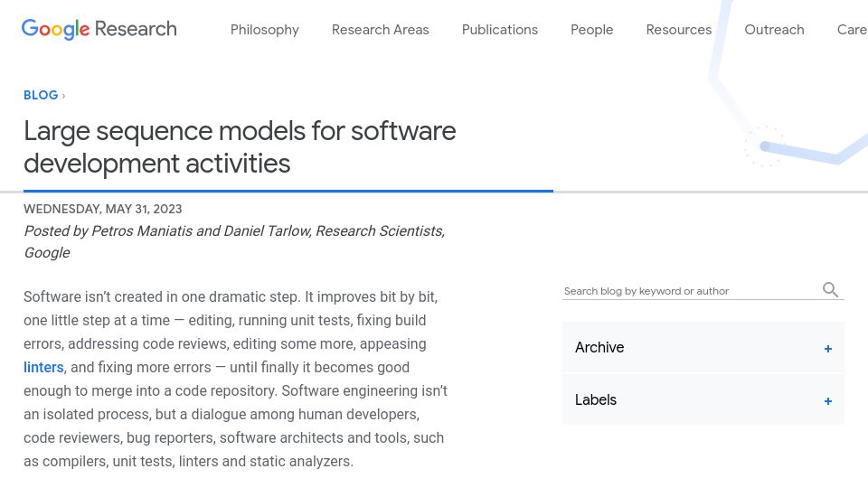The width and height of the screenshot is (868, 488).
Task: Open the Resources nav item
Action: (679, 30)
